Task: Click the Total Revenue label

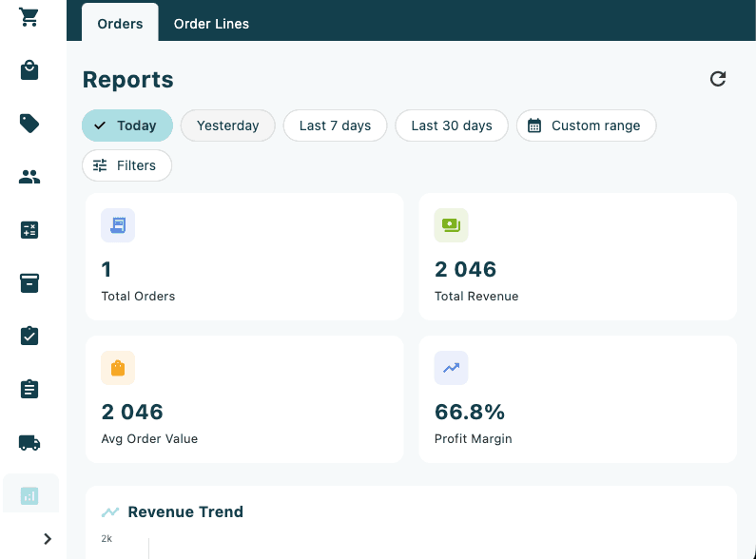Action: click(x=476, y=296)
